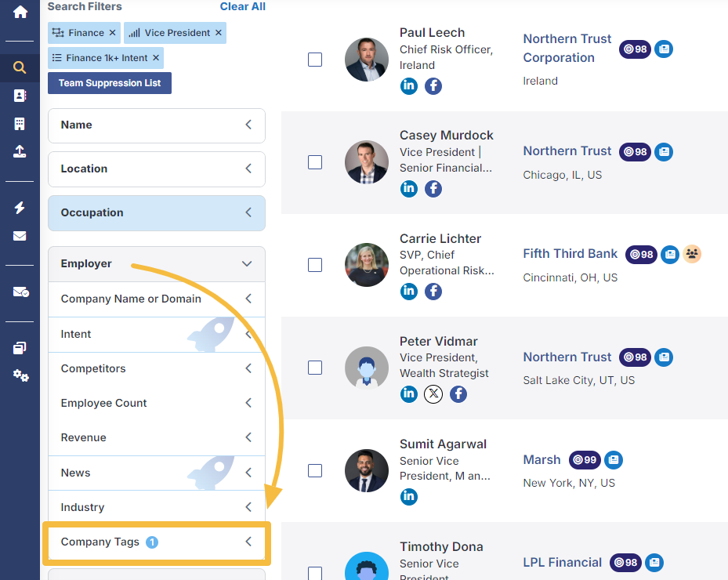Expand the Name filter
The height and width of the screenshot is (580, 728).
pos(157,125)
